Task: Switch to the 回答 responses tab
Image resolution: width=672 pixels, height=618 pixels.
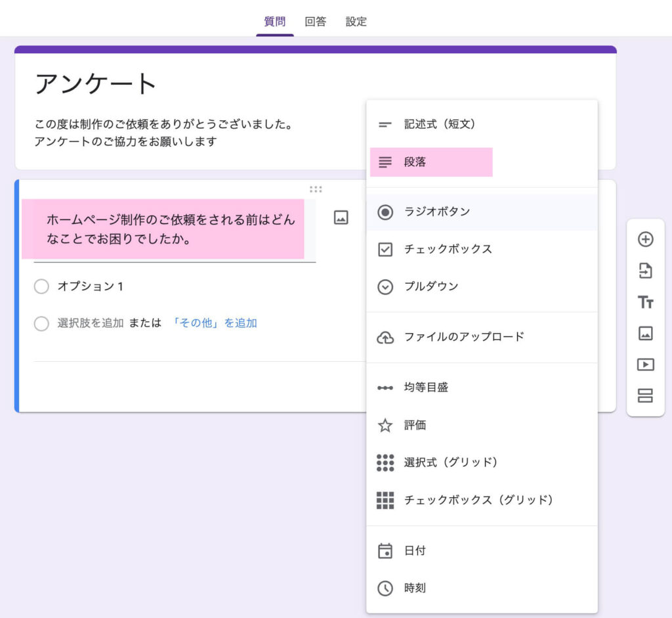Action: [315, 22]
